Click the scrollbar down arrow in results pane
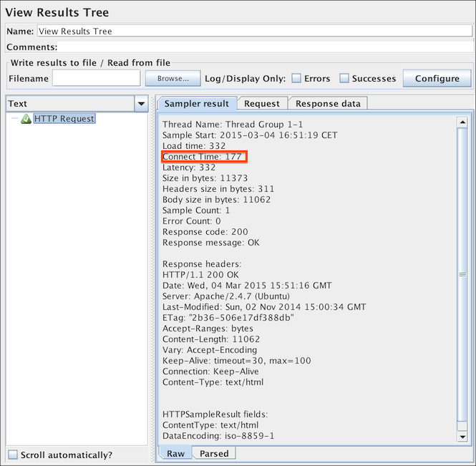 tap(462, 436)
